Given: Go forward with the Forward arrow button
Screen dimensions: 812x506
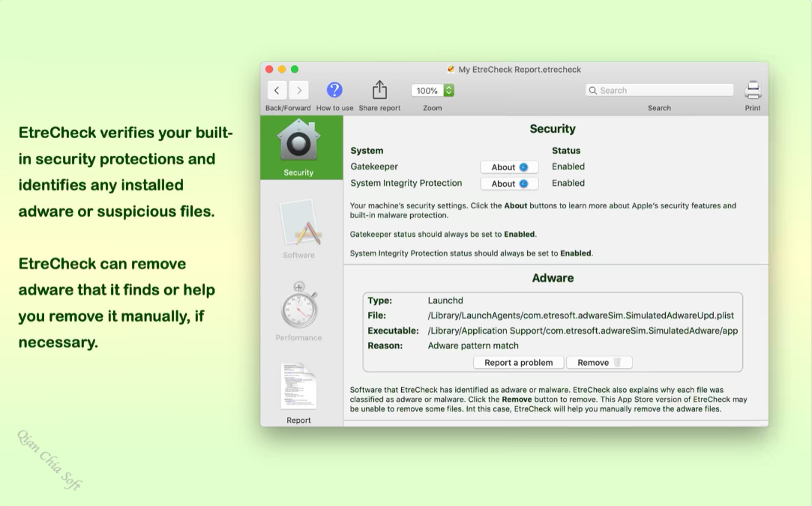Looking at the screenshot, I should click(299, 90).
